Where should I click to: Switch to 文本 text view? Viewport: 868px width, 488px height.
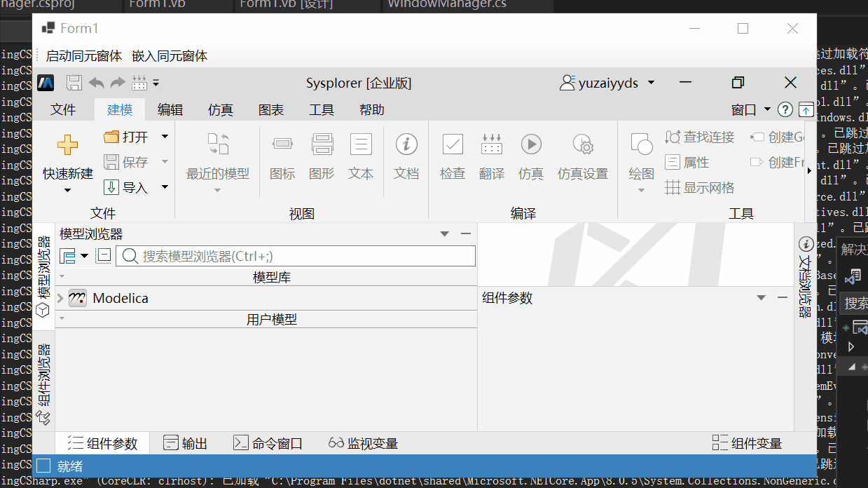(x=361, y=157)
